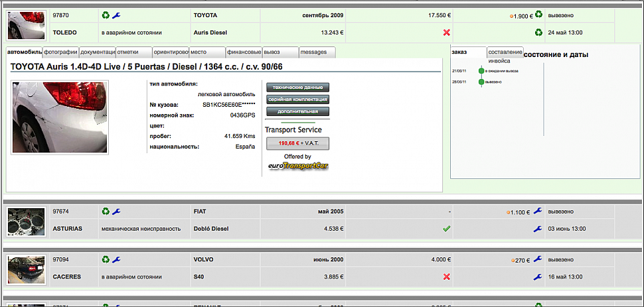Screen dimensions: 644x307
Task: Click the green recycle icon beside 97870
Action: coord(106,16)
